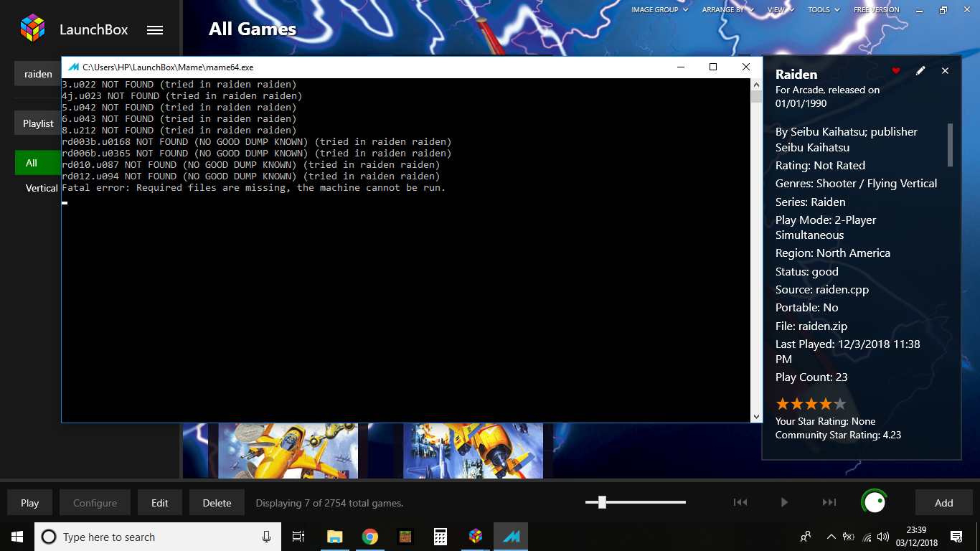The width and height of the screenshot is (980, 551).
Task: Select the left Raiden box art thumbnail
Action: coord(288,451)
